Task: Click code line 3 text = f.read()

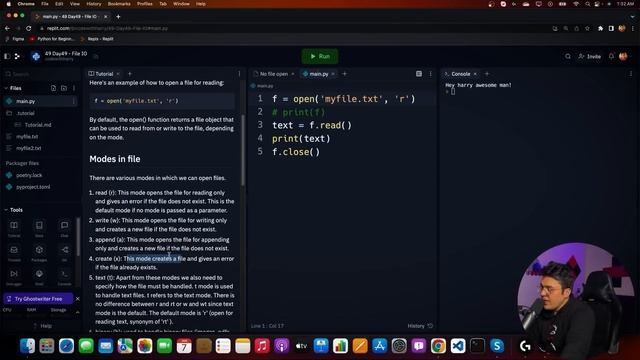Action: tap(312, 125)
